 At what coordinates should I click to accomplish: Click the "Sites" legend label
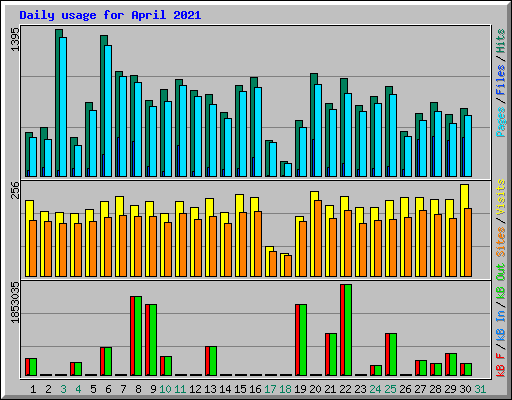pos(501,242)
